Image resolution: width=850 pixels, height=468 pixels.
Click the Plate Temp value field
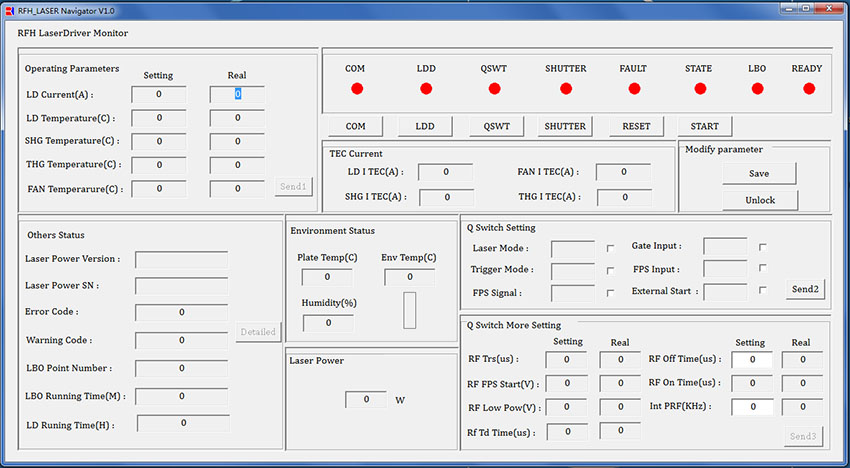tap(327, 277)
